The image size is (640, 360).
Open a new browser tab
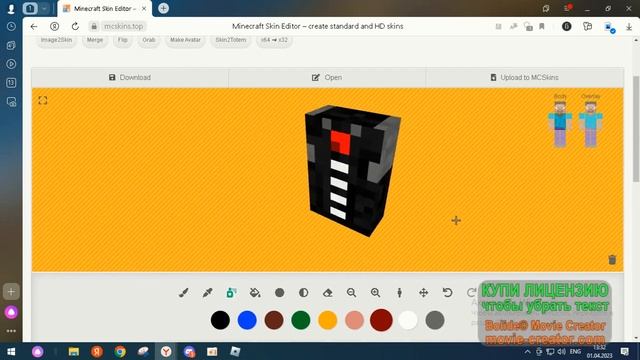[163, 8]
